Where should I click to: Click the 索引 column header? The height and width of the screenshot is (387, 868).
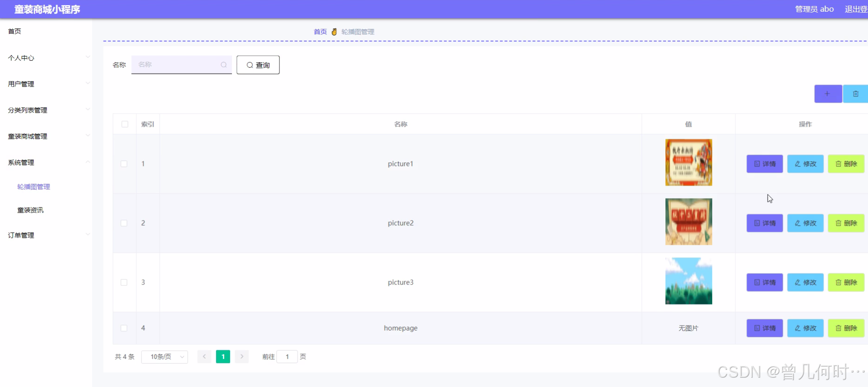pos(147,124)
